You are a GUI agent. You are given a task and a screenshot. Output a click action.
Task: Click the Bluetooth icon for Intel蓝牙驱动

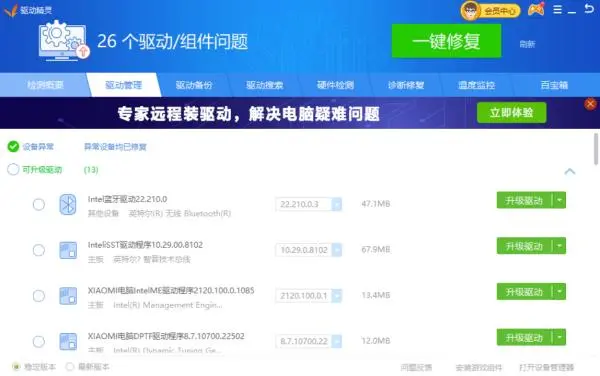click(68, 204)
